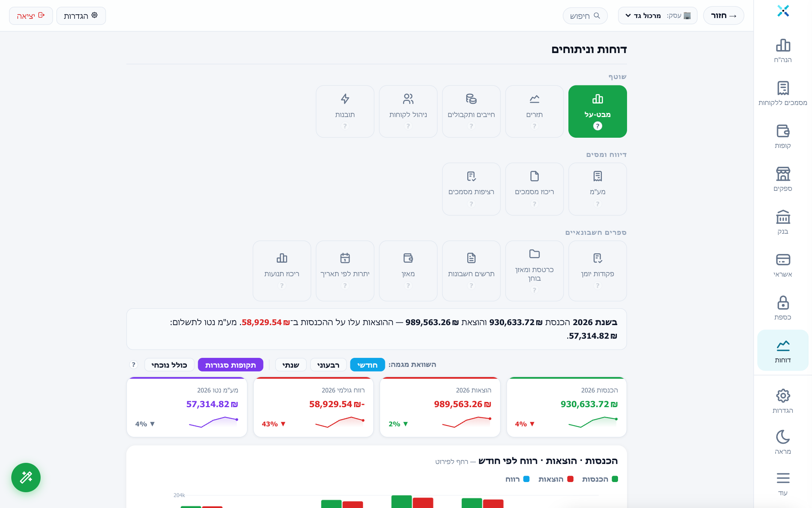
Task: Open the מע"מ report card
Action: [597, 189]
